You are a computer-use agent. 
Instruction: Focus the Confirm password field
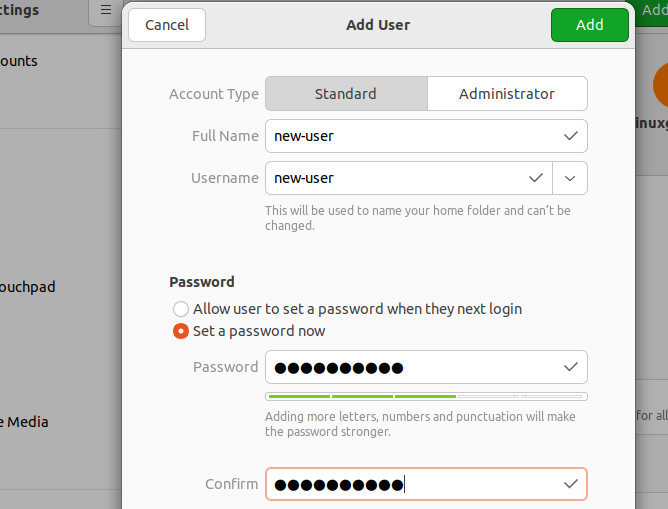pyautogui.click(x=410, y=485)
